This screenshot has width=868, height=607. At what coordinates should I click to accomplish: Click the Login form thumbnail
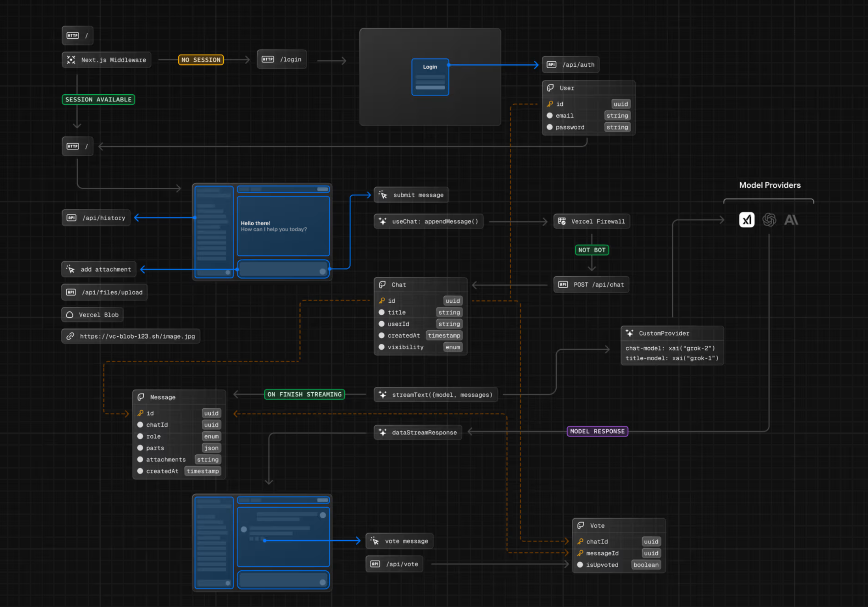point(430,77)
